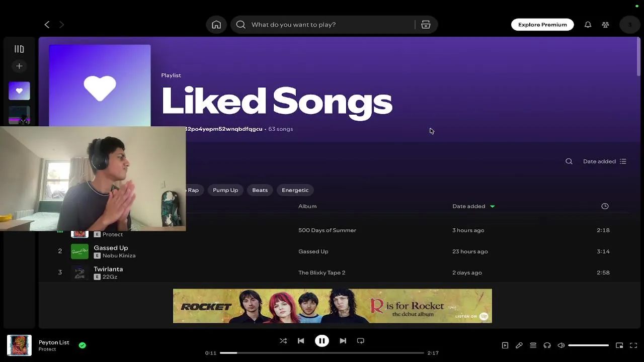
Task: Open the Now Playing view
Action: tap(505, 345)
